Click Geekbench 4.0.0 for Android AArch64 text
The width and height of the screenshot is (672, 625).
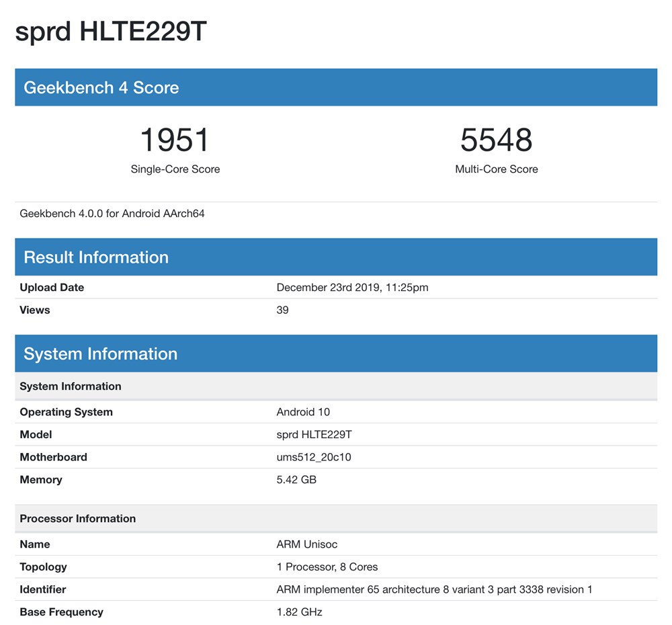[x=112, y=214]
